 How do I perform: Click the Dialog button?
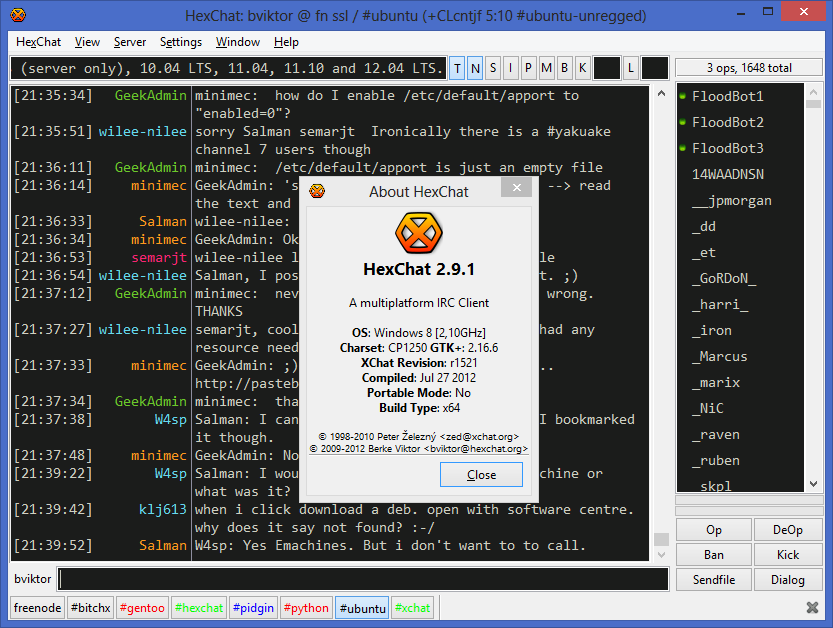point(788,580)
